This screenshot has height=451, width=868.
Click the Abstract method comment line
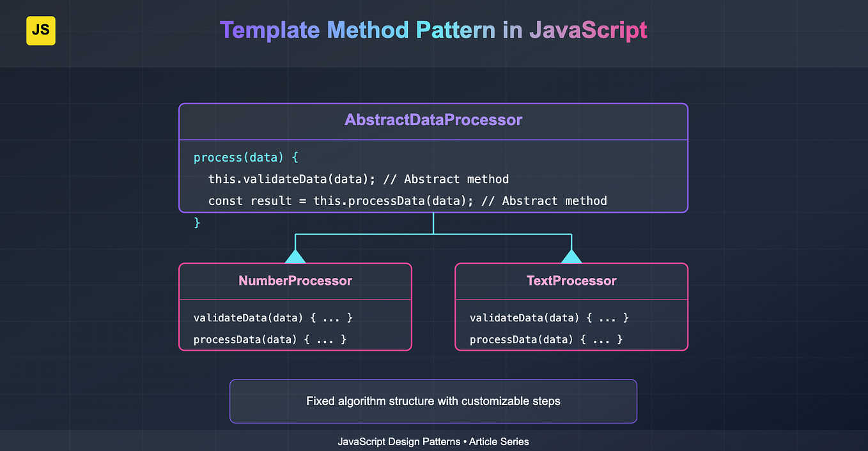click(446, 180)
